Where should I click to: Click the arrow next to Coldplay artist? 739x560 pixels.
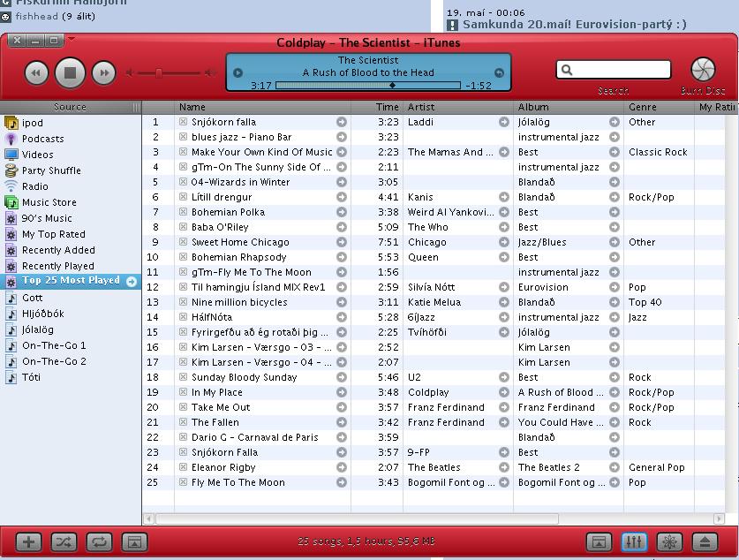[x=504, y=392]
